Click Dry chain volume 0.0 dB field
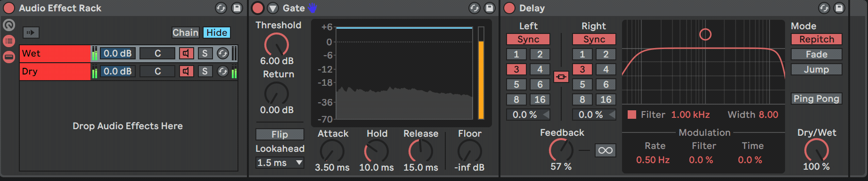The image size is (868, 181). [118, 72]
